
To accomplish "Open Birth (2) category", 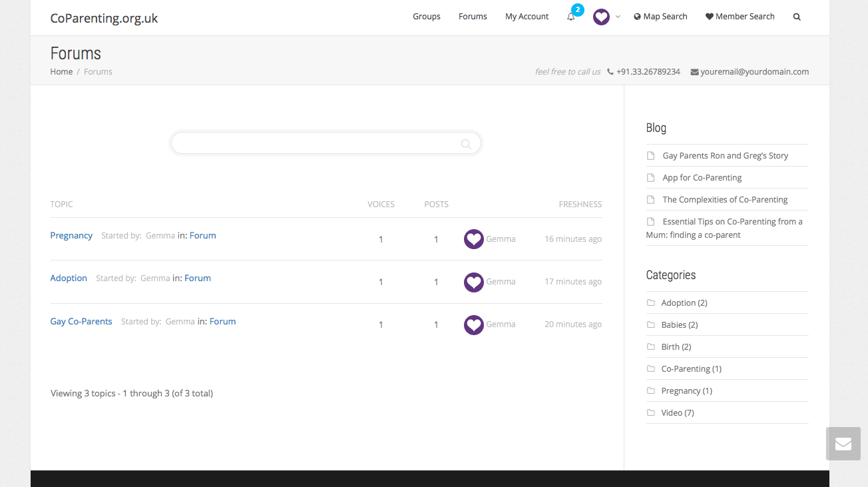I will coord(676,347).
